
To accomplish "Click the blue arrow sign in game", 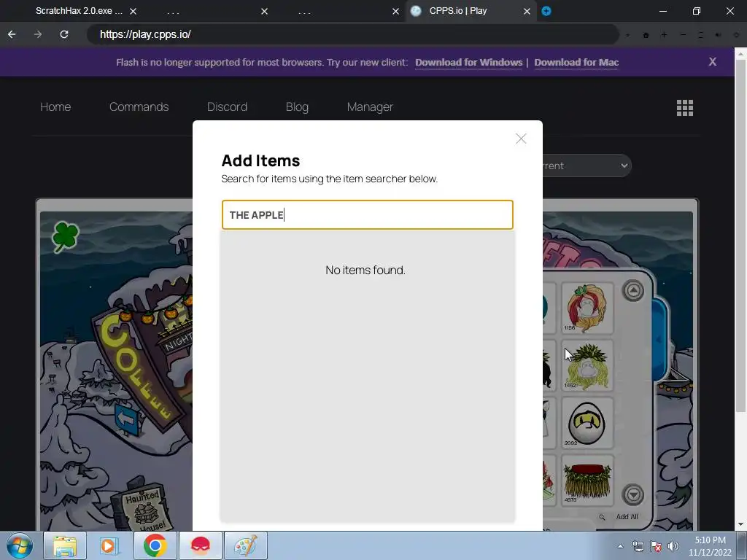I will [126, 419].
